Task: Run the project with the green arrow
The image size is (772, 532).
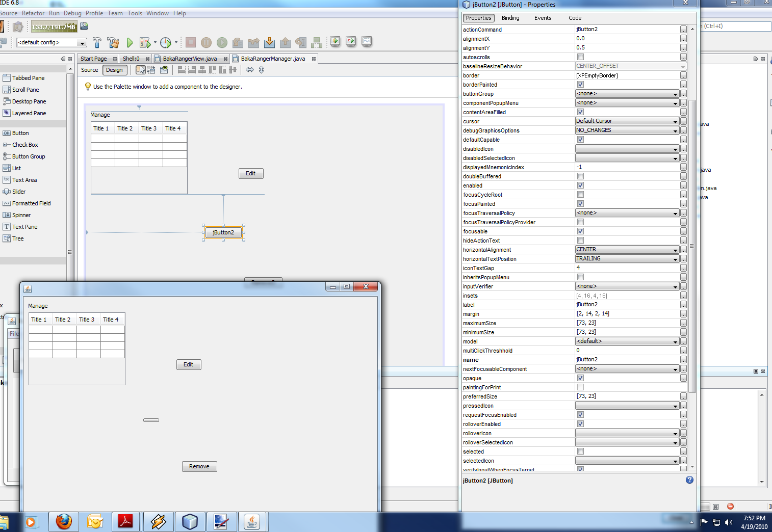Action: point(130,42)
